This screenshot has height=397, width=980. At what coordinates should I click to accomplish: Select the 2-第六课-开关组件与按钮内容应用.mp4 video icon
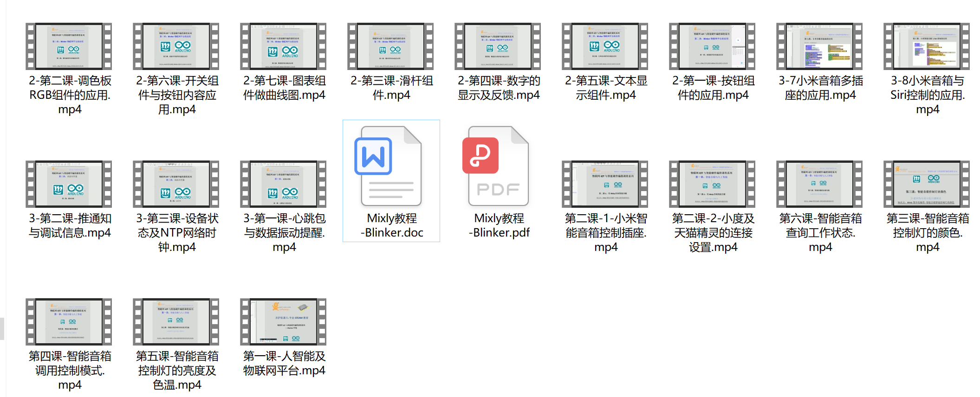(176, 46)
